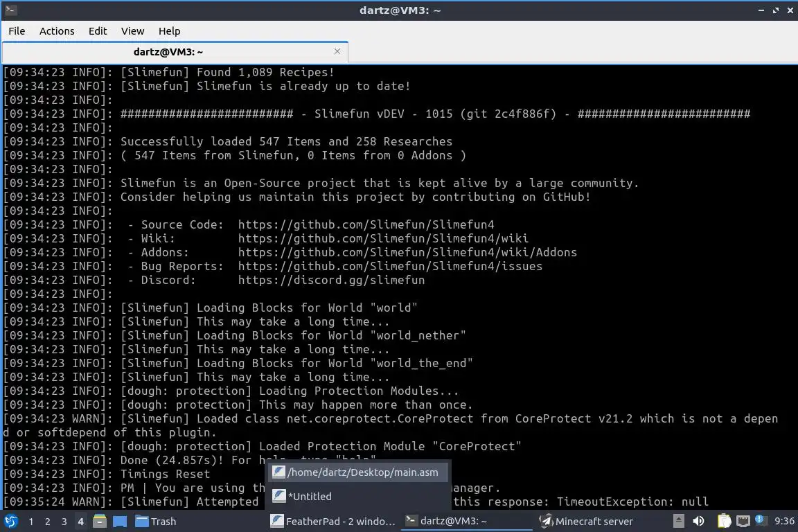Click the feather icon beside *Untitled in the popup

pyautogui.click(x=279, y=496)
